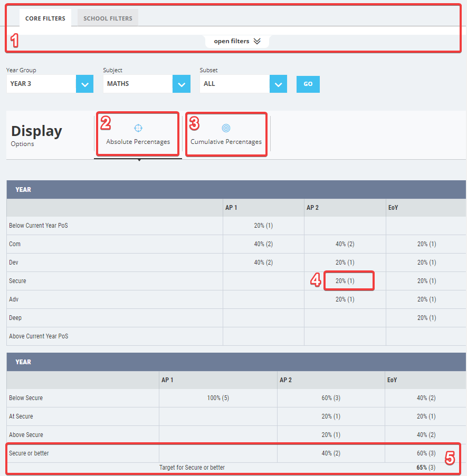Click the MATHS subject field

tap(138, 84)
